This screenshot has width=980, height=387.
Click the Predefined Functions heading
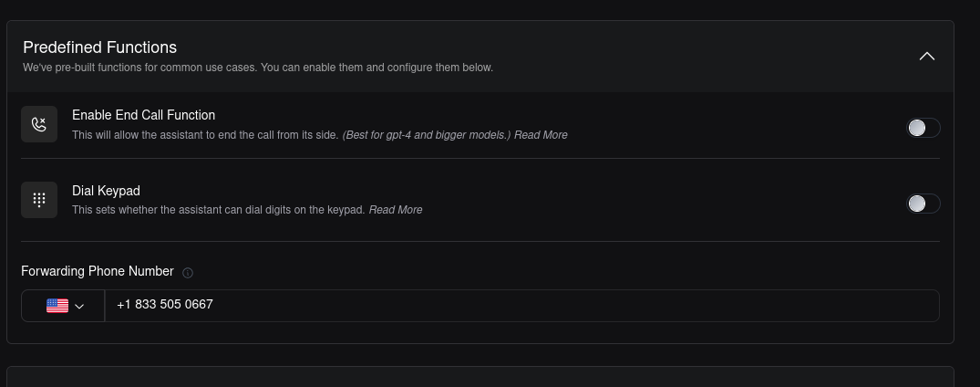coord(100,47)
